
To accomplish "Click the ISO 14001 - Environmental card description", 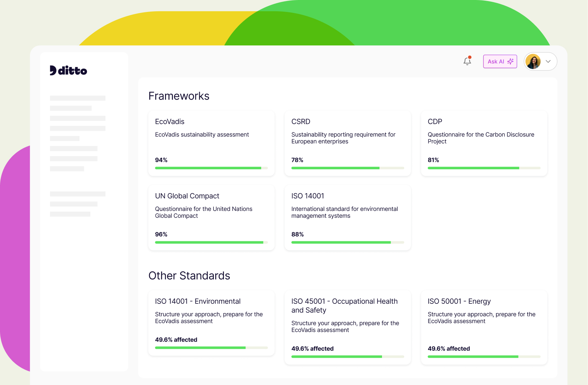I will (x=209, y=318).
